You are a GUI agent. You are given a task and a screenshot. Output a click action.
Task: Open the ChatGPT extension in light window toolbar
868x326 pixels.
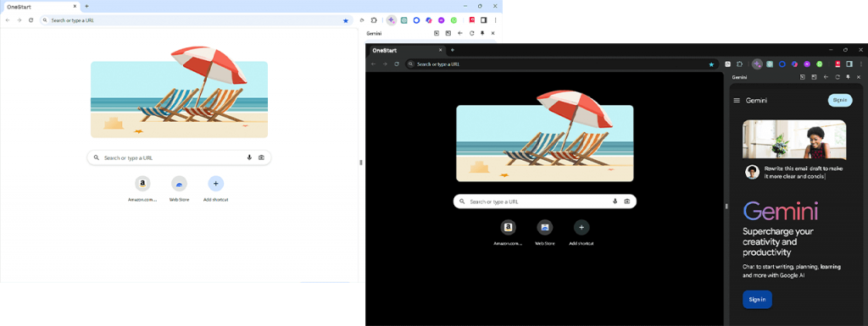(404, 20)
